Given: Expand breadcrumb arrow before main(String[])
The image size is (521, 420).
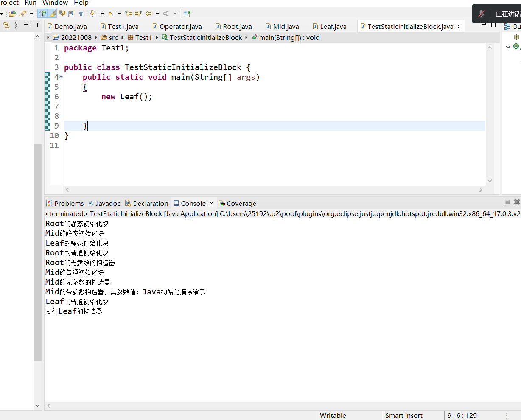Looking at the screenshot, I should click(246, 37).
